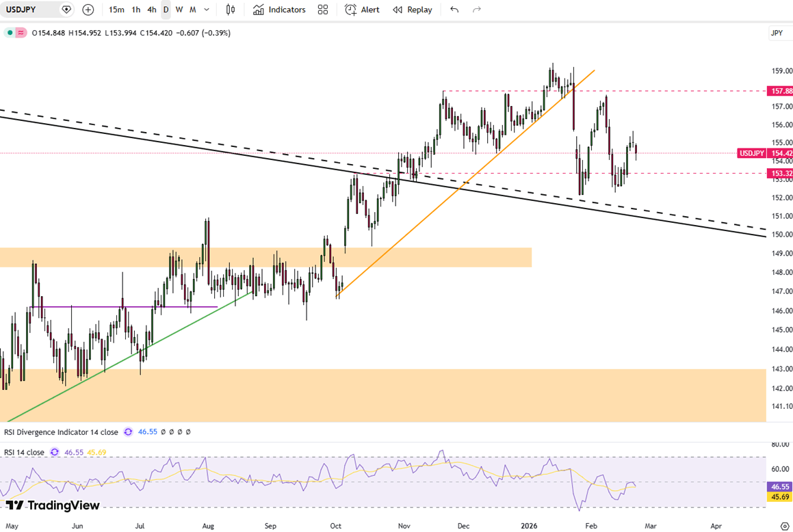Open chart settings gear at bottom right
793x532 pixels.
pos(784,526)
